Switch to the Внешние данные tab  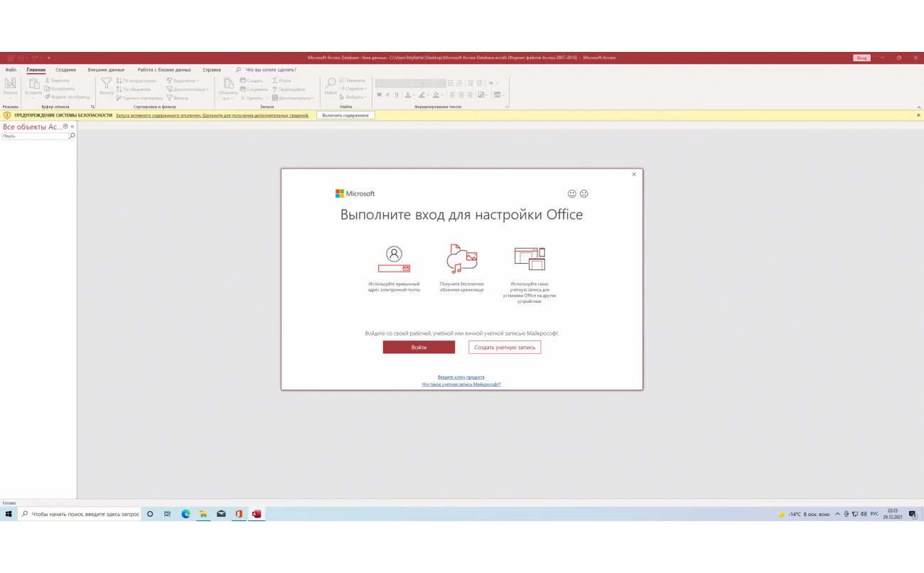[x=106, y=70]
